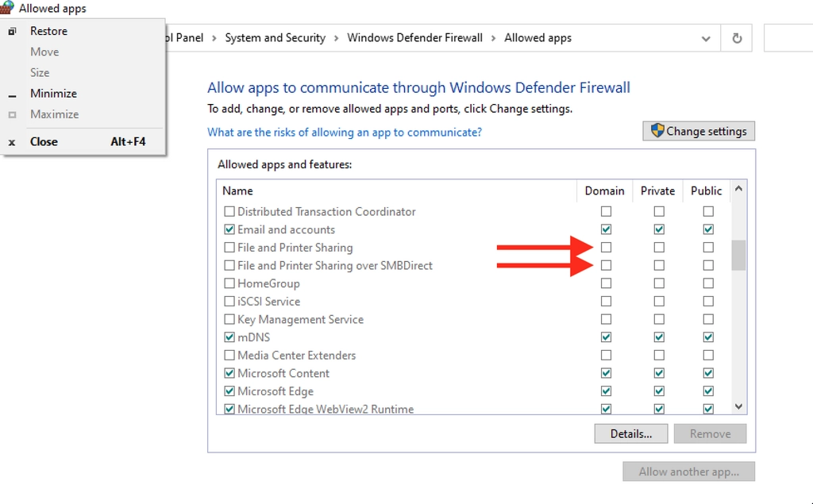Tick File and Printer Sharing Domain checkbox
The image size is (813, 504).
606,248
